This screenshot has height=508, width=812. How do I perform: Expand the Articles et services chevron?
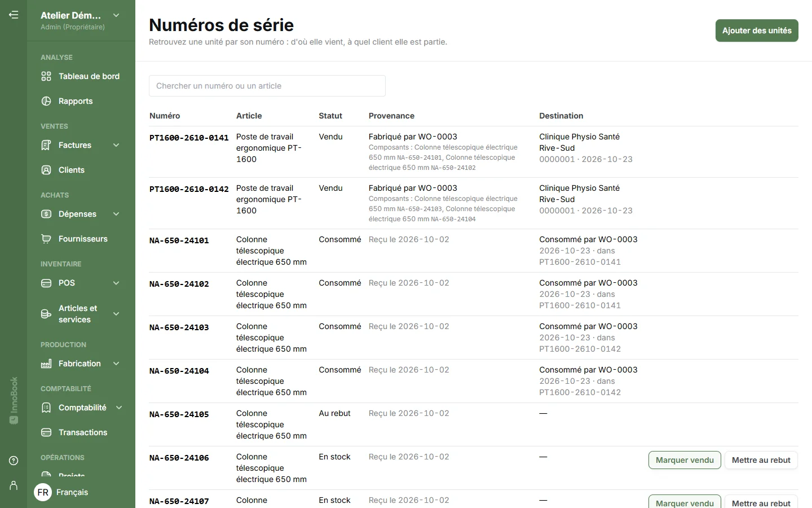[116, 314]
